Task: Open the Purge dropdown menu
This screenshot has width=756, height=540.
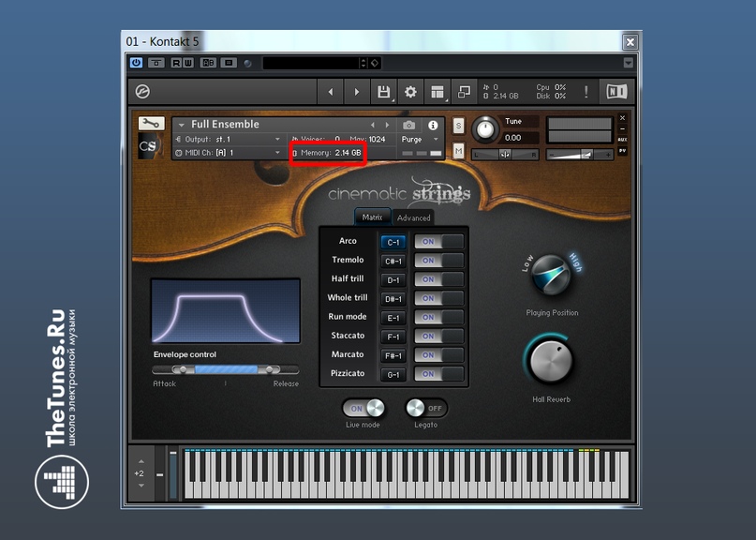Action: click(x=421, y=140)
